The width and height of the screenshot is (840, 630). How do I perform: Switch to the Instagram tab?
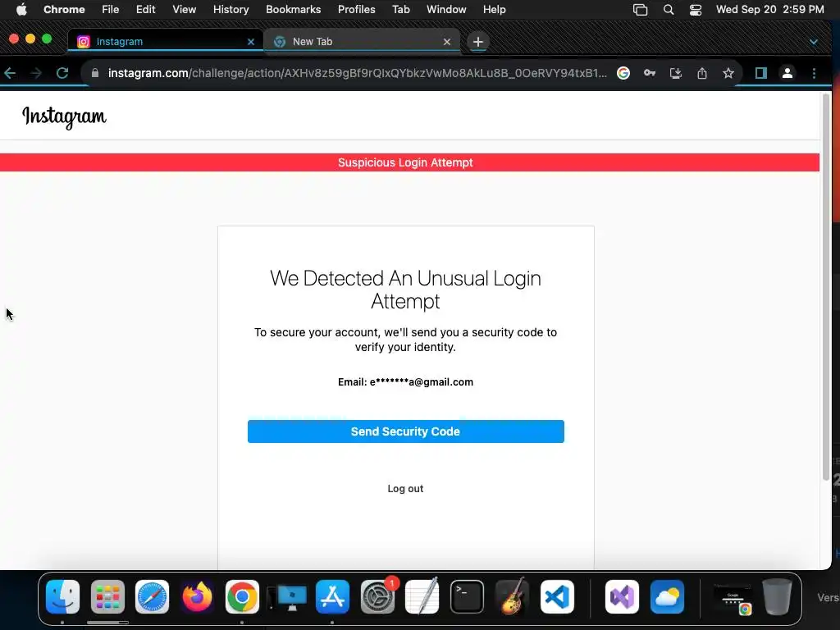tap(165, 42)
